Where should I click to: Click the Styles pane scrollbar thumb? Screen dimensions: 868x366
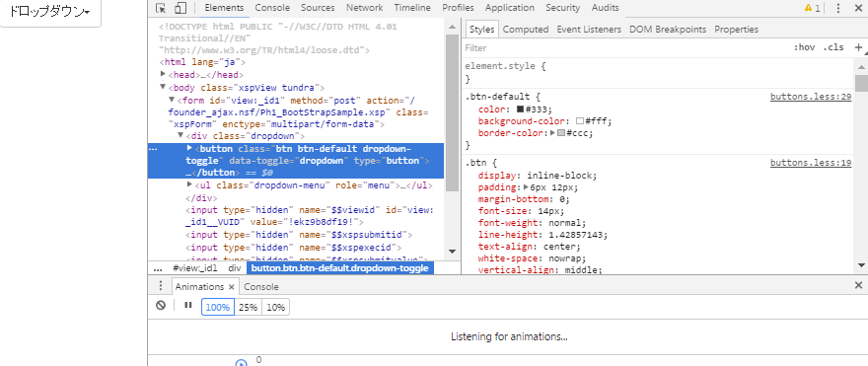861,83
